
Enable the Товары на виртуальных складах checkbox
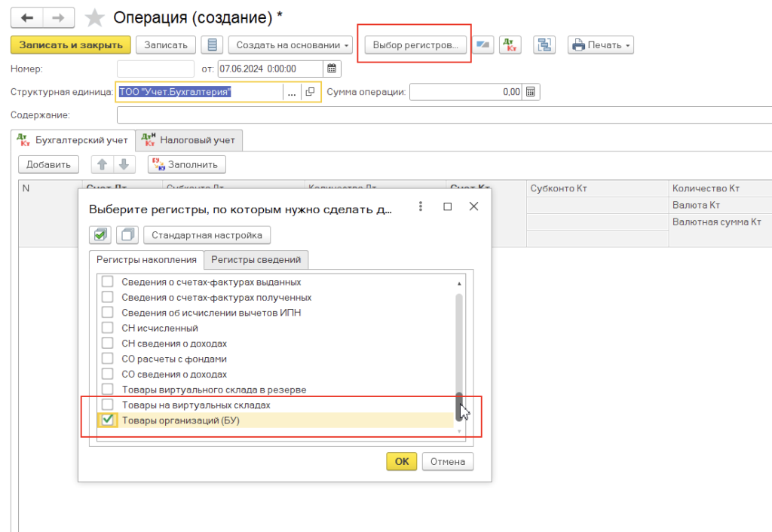tap(108, 405)
